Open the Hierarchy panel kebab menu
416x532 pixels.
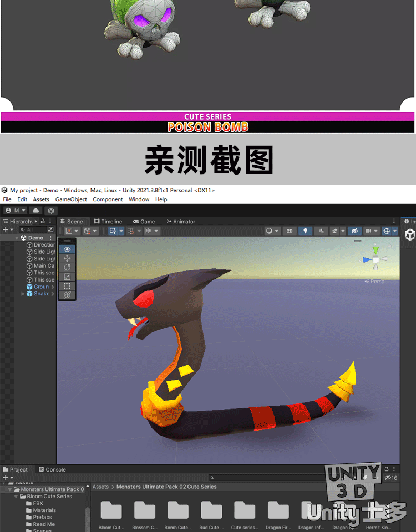point(50,221)
